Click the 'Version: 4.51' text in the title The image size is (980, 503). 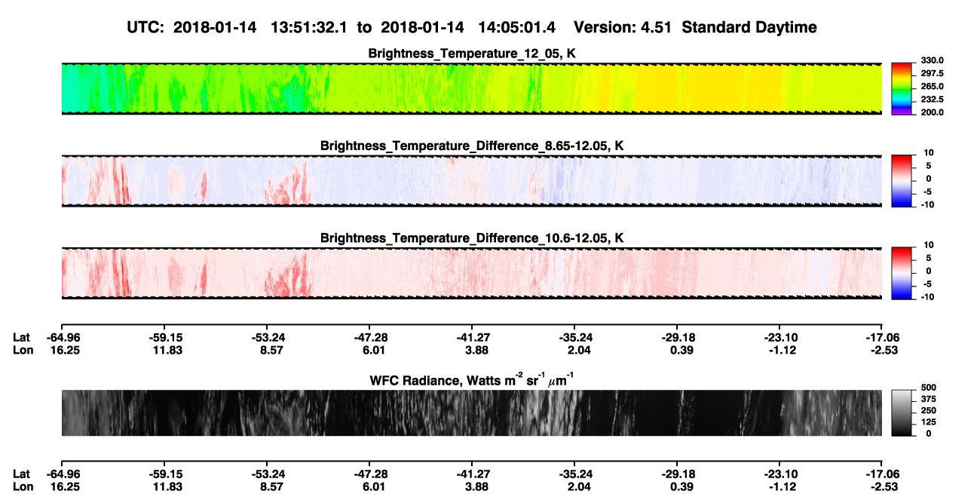point(623,28)
